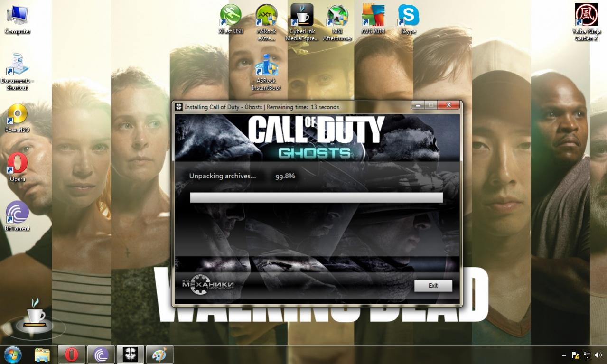
Task: Launch the Opera desktop shortcut
Action: (18, 167)
